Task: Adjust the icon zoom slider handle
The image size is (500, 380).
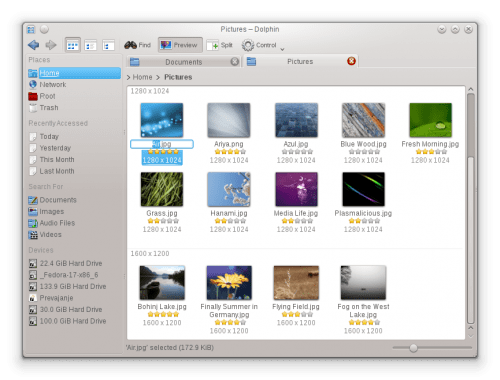Action: pos(413,348)
